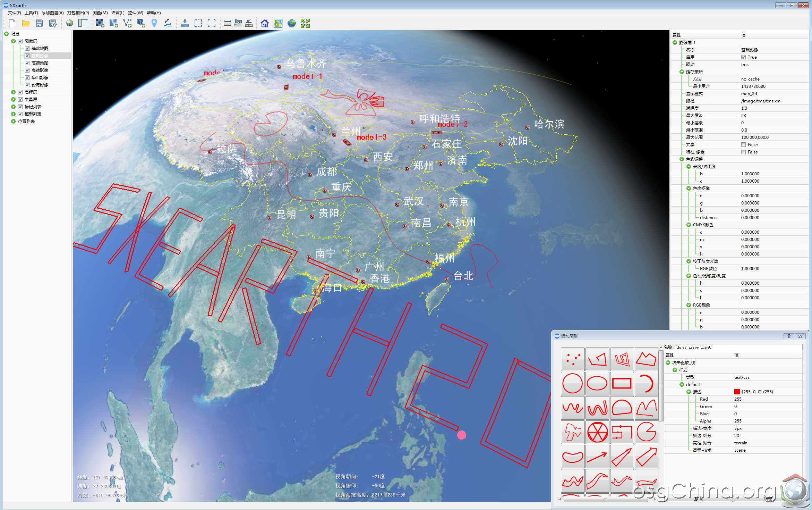
Task: Click the 名称 input field three_arrow_line0
Action: coord(738,347)
